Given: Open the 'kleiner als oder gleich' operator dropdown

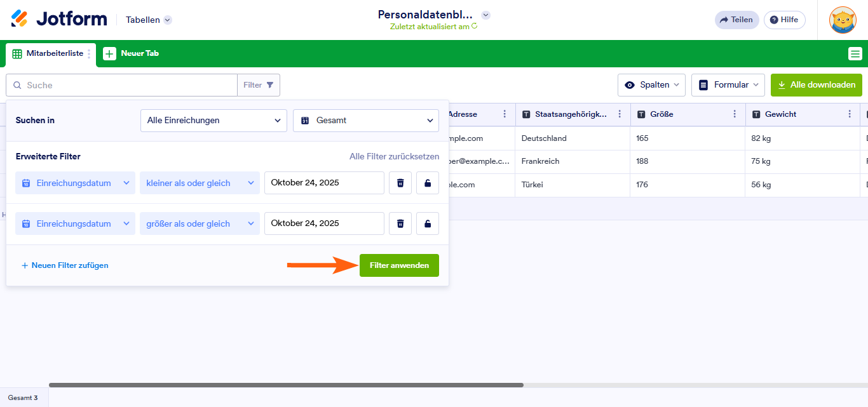Looking at the screenshot, I should coord(200,183).
